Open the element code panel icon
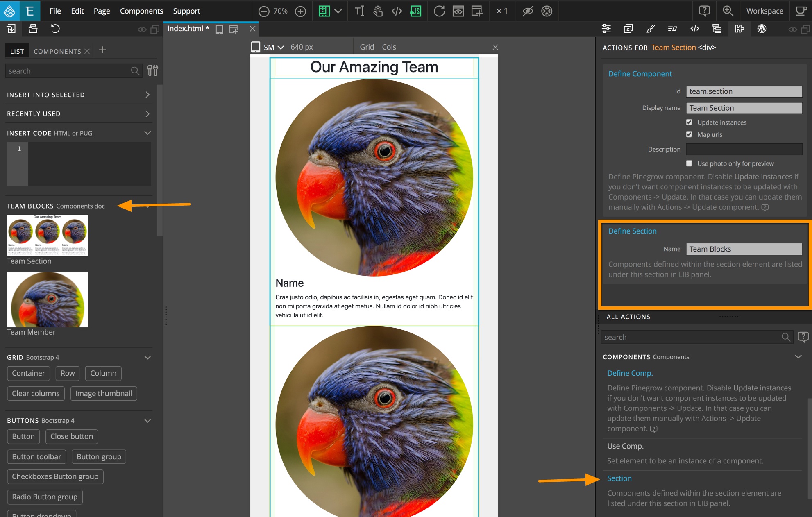Image resolution: width=812 pixels, height=517 pixels. (695, 29)
